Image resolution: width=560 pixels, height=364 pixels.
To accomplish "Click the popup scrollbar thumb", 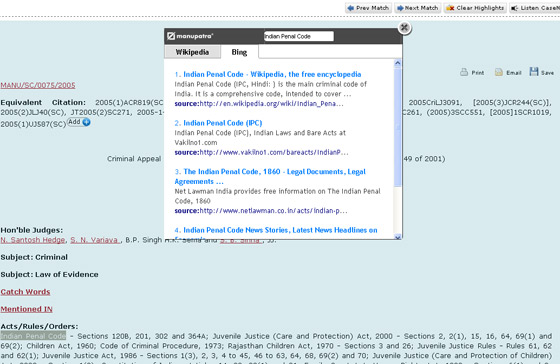I will point(398,127).
